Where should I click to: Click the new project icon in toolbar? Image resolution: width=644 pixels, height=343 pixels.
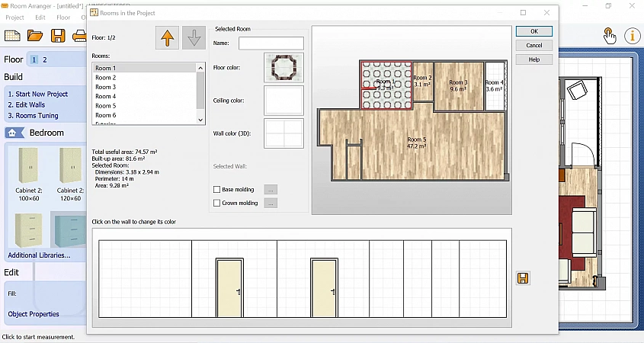[11, 36]
